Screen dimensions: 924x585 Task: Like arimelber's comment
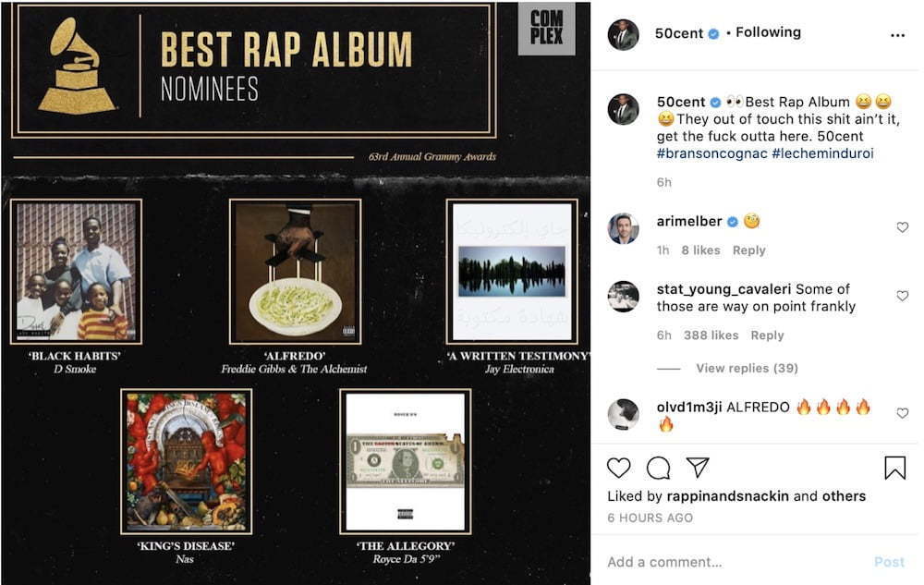(x=902, y=226)
